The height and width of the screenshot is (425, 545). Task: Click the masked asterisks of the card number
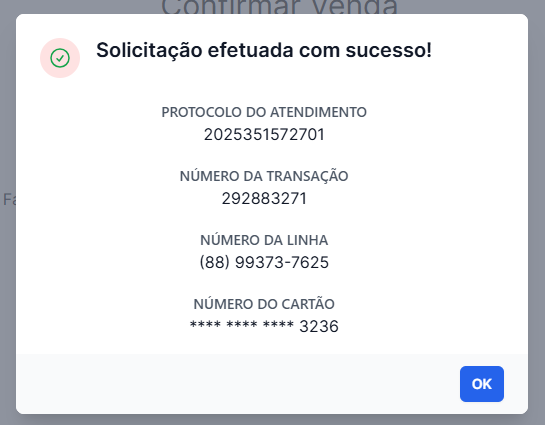click(242, 325)
